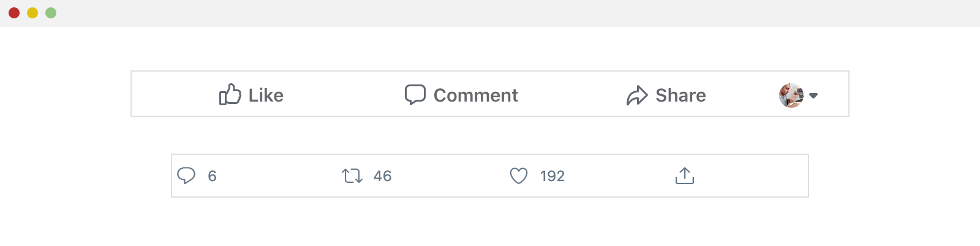
Task: Click the likes count 192
Action: [x=552, y=176]
